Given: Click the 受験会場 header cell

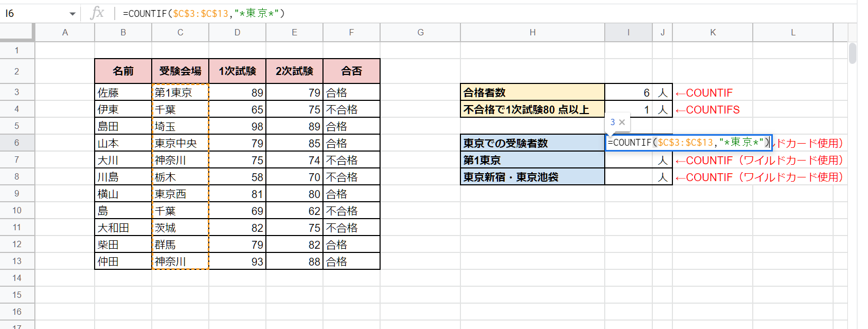Looking at the screenshot, I should tap(180, 71).
